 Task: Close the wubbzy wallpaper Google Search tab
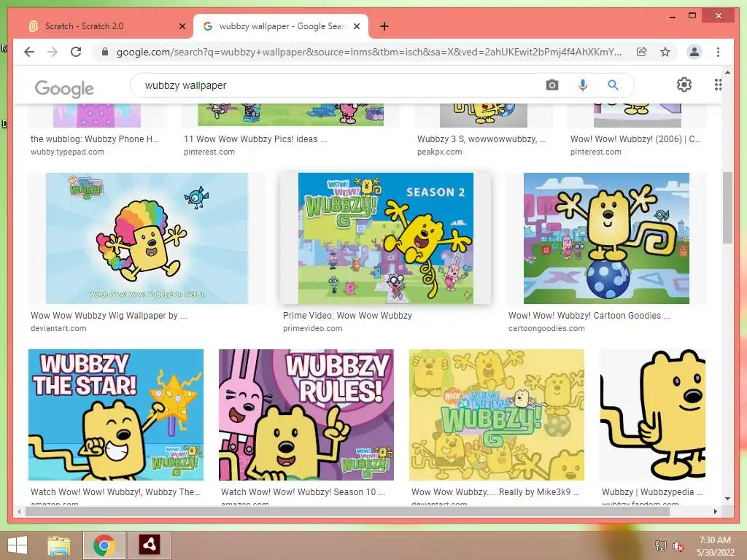pyautogui.click(x=356, y=26)
